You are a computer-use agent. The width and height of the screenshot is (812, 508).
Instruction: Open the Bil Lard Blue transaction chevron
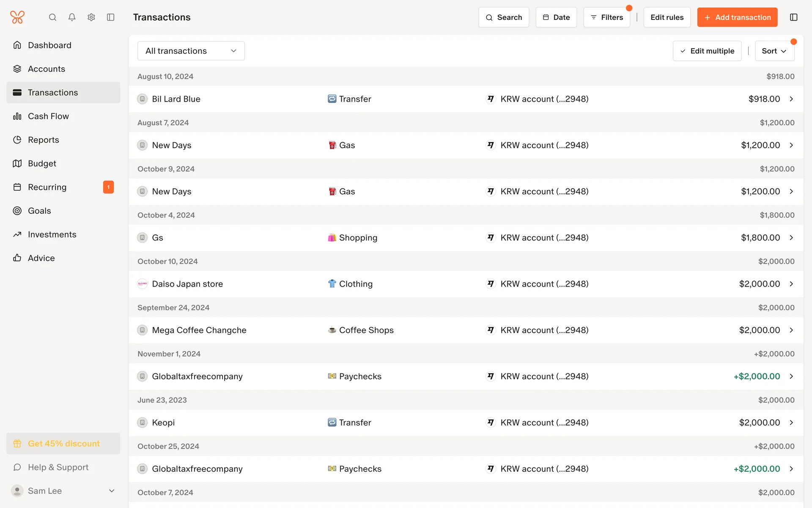click(791, 99)
